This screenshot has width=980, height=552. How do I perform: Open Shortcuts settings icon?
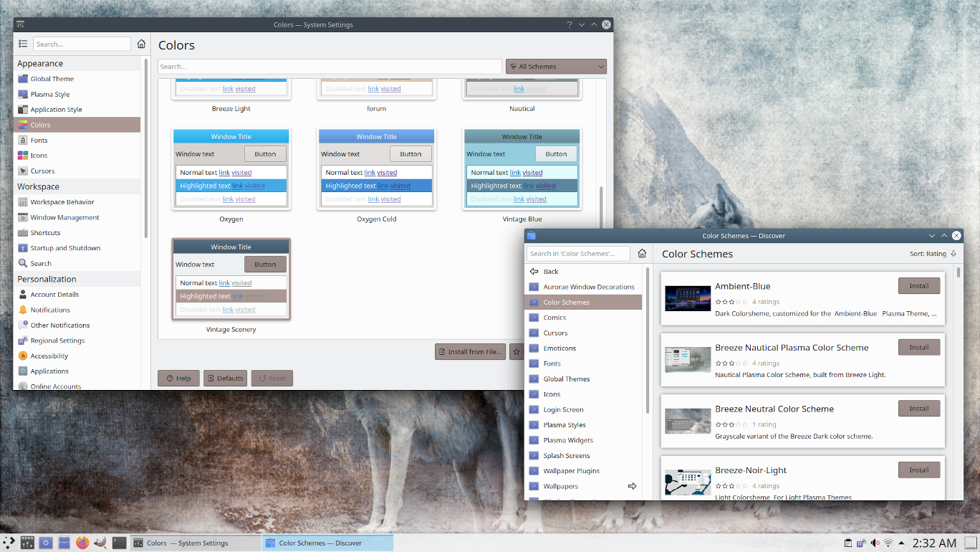pos(23,233)
